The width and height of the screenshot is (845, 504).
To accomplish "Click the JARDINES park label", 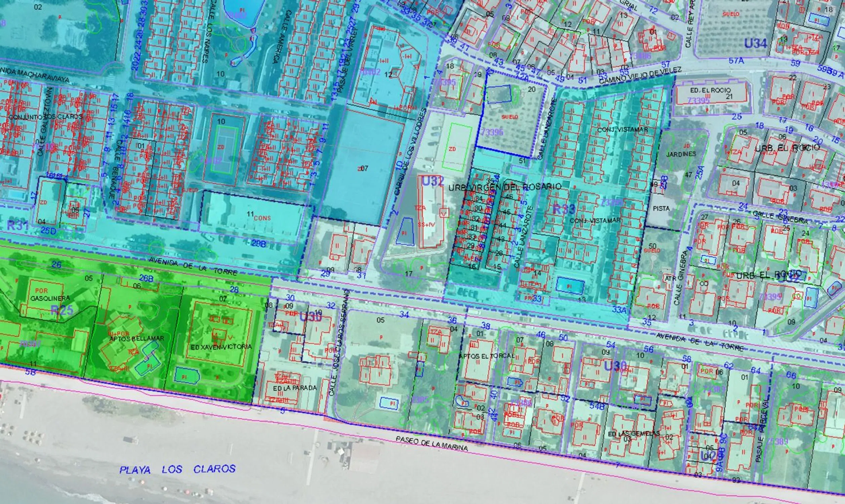I will (681, 154).
